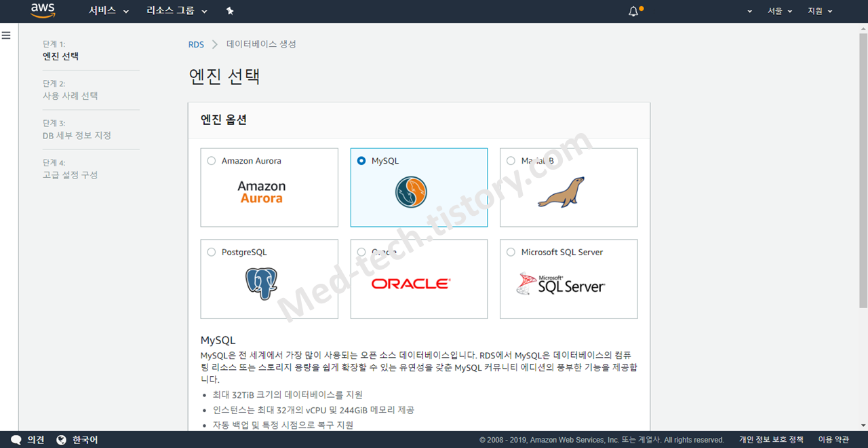Click the Amazon Aurora logo
Image resolution: width=868 pixels, height=448 pixels.
coord(261,192)
